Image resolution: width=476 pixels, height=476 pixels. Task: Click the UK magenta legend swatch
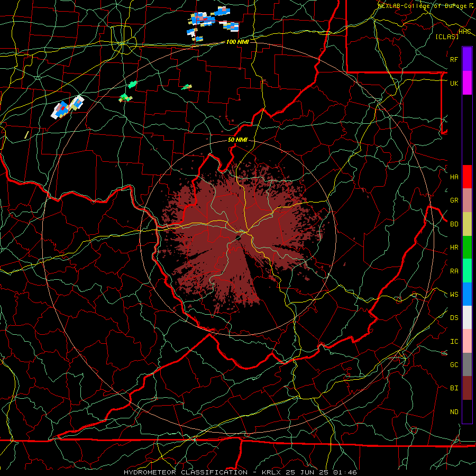coord(467,83)
